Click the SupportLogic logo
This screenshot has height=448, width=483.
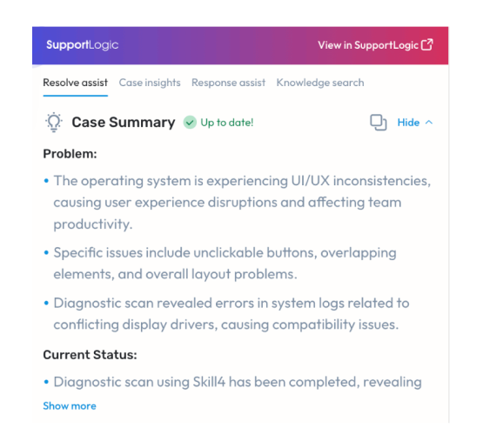coord(83,45)
